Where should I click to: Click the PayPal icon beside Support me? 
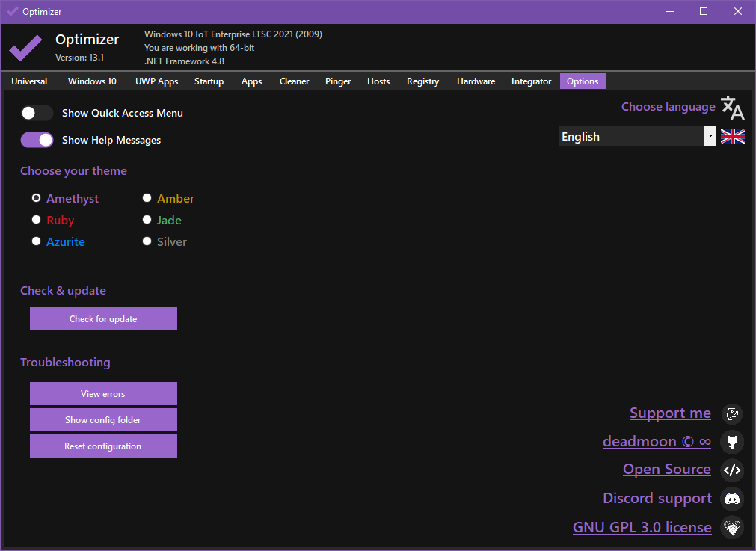tap(732, 413)
